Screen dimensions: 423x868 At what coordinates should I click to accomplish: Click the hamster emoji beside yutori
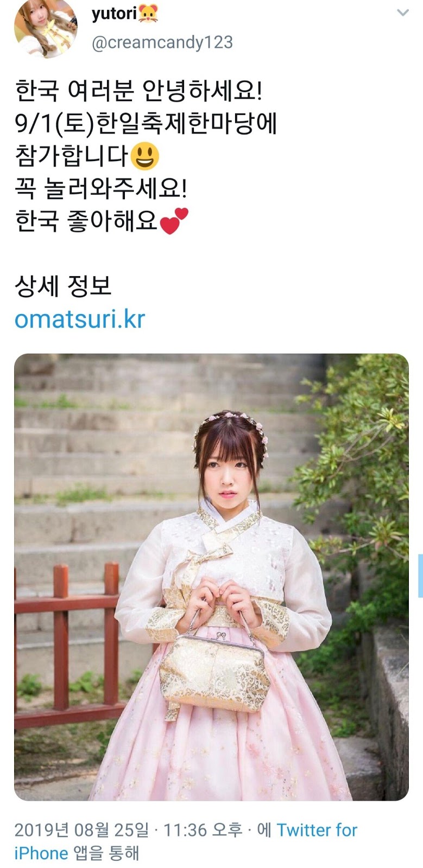tap(148, 14)
